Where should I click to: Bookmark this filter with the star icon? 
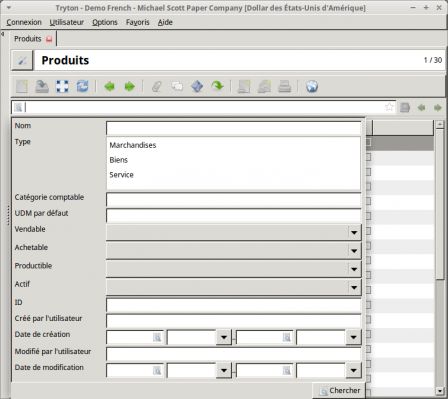click(x=389, y=107)
